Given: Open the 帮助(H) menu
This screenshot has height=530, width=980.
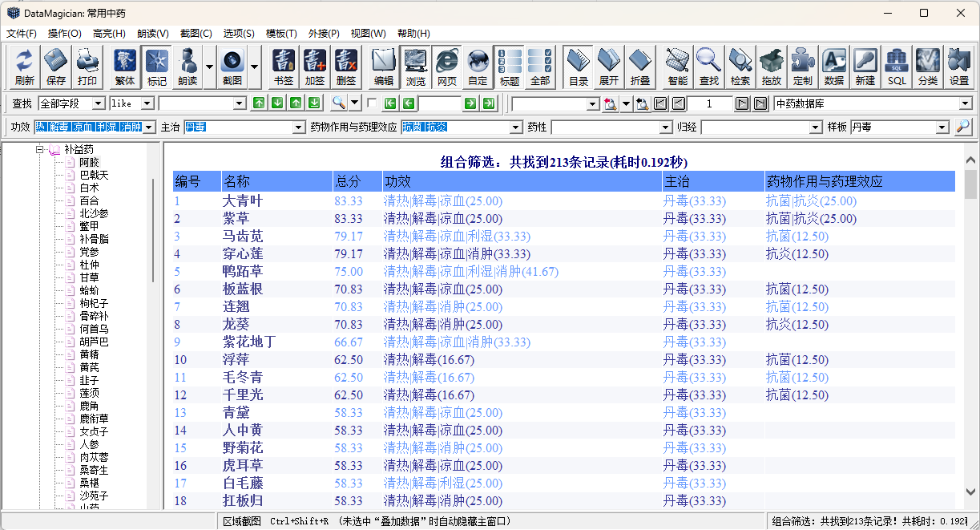Looking at the screenshot, I should pos(413,34).
